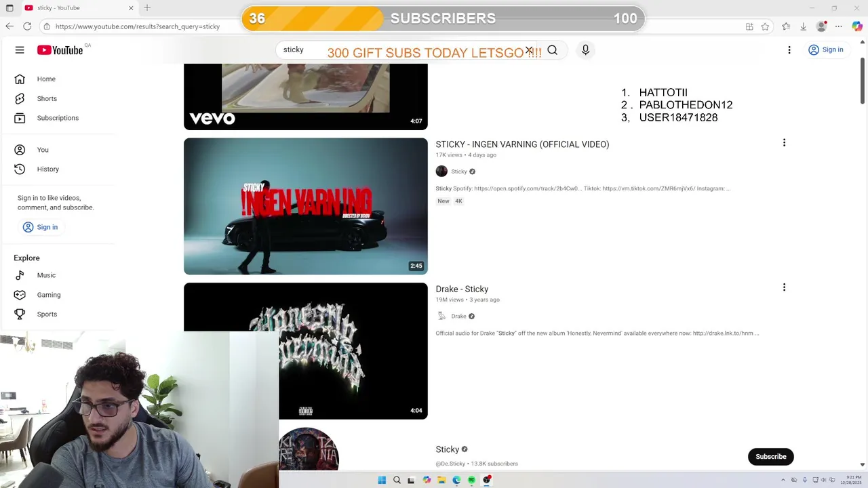The height and width of the screenshot is (488, 868).
Task: Click the magnifier search button
Action: click(553, 49)
